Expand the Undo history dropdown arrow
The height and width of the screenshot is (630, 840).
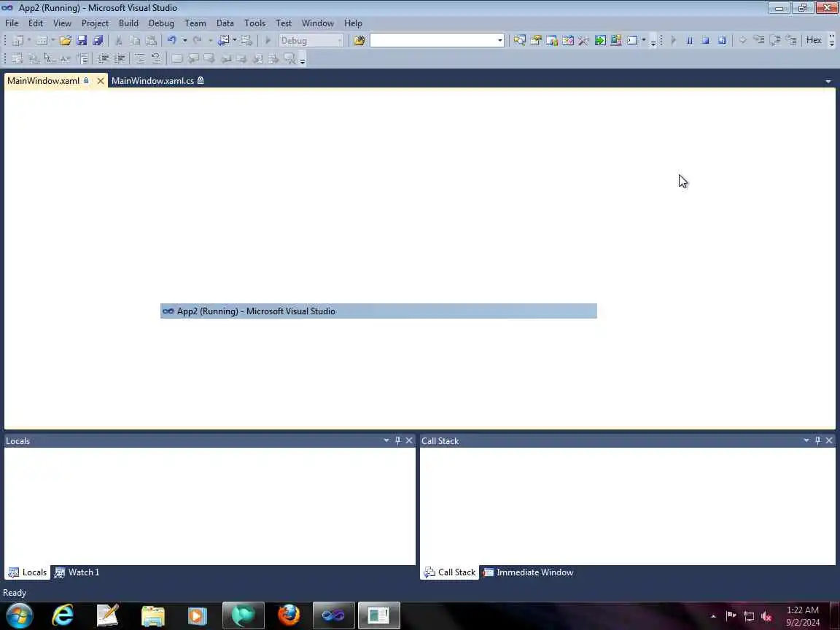[184, 40]
